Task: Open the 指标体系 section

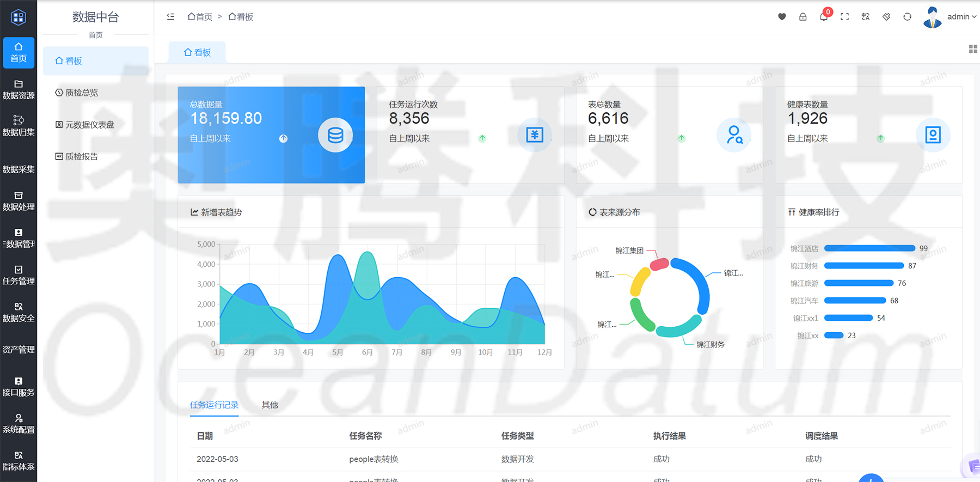Action: pyautogui.click(x=19, y=461)
